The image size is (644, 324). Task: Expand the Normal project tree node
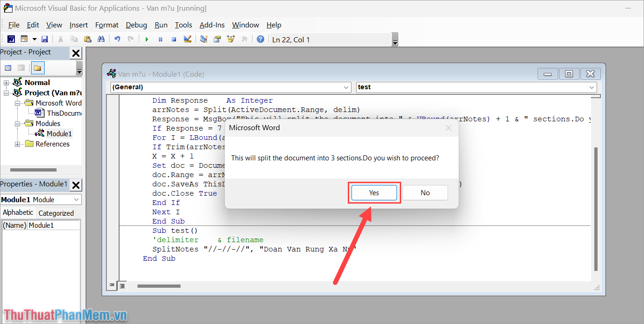tap(7, 83)
